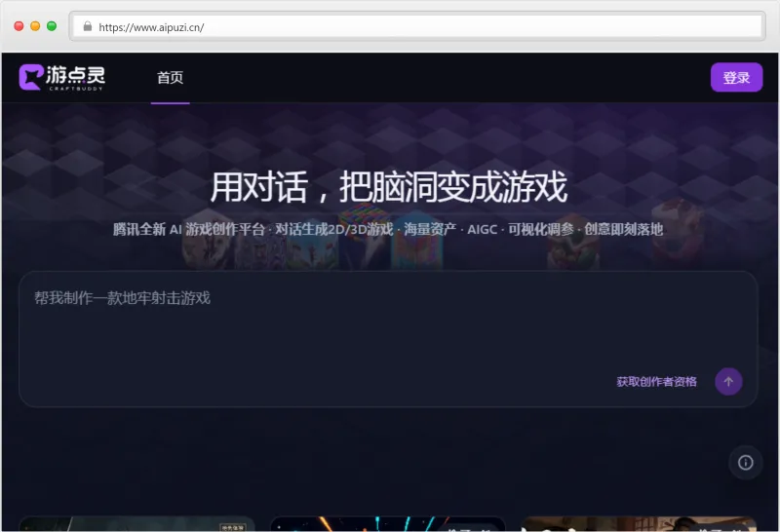This screenshot has width=780, height=532.
Task: Click the lock icon in address bar
Action: (88, 26)
